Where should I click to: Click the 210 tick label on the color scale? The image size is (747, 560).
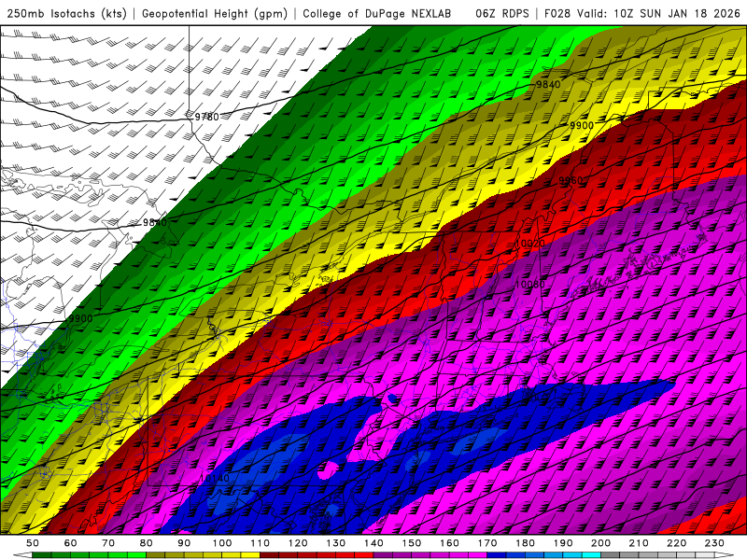point(639,543)
